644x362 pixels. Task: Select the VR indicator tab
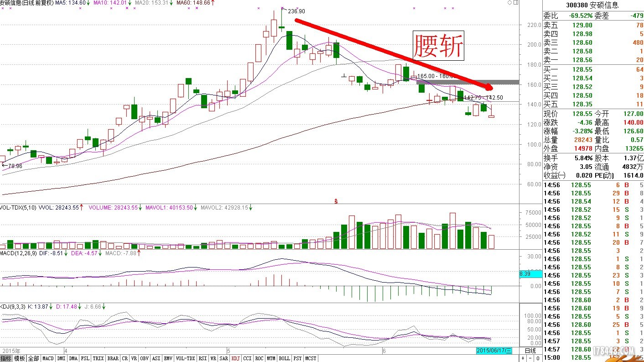(x=134, y=358)
